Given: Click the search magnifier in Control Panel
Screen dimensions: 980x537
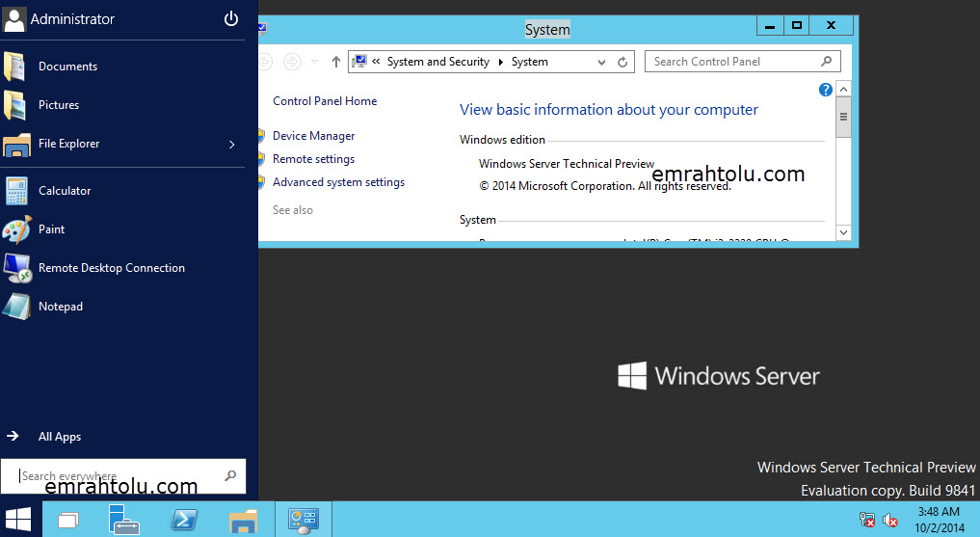Looking at the screenshot, I should click(826, 62).
